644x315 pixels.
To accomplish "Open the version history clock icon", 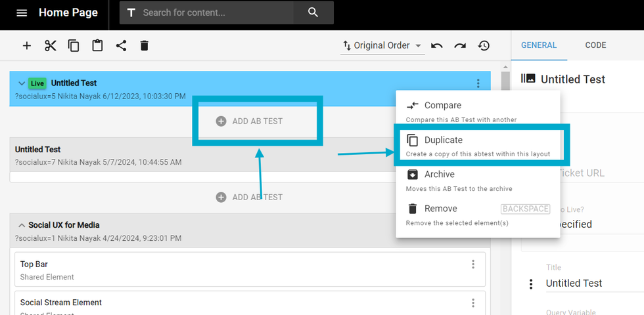I will click(484, 46).
